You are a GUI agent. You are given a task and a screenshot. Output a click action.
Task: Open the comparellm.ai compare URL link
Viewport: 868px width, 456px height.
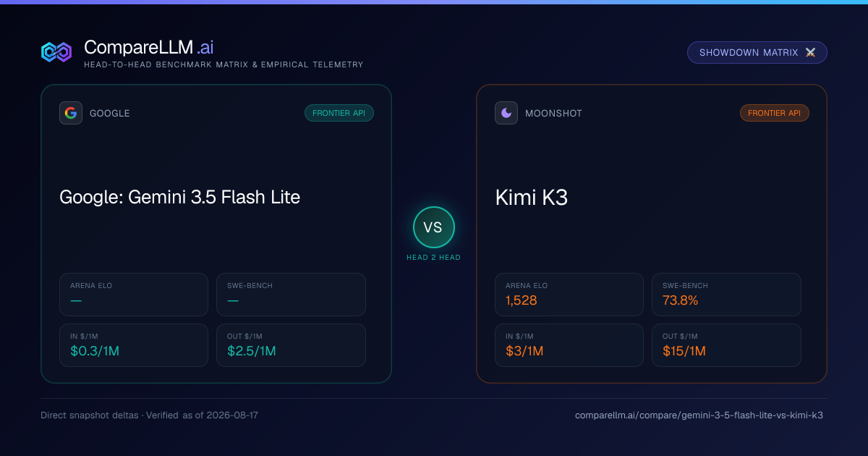click(699, 415)
